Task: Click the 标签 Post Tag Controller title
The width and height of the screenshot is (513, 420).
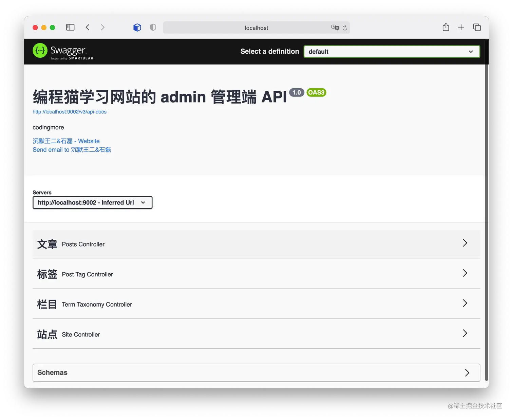Action: [75, 274]
